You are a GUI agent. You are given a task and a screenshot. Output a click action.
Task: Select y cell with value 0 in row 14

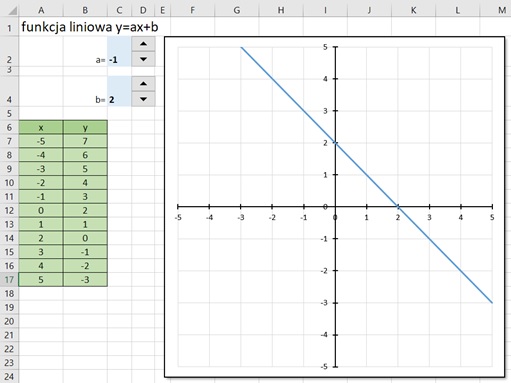click(x=85, y=238)
